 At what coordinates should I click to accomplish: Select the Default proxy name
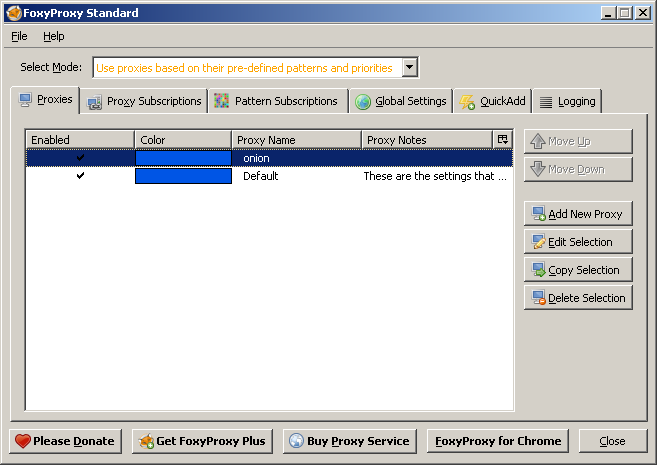[x=260, y=176]
